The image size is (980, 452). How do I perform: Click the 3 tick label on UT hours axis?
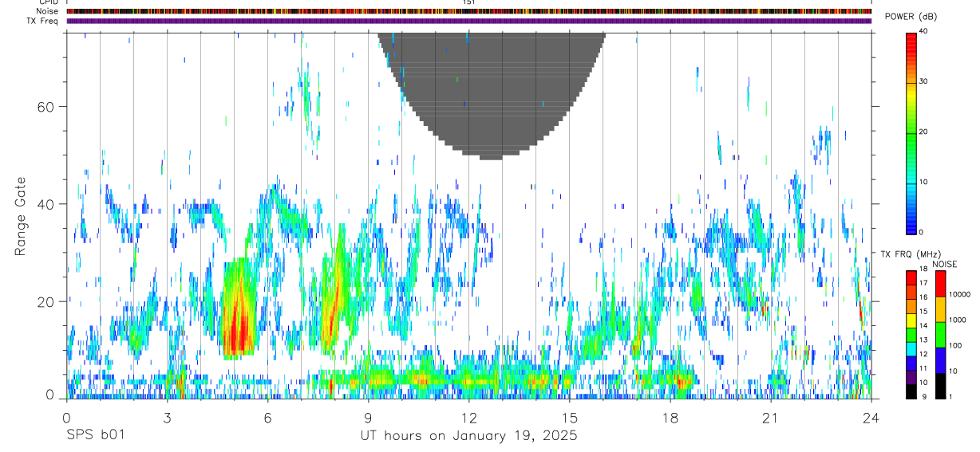(x=168, y=417)
